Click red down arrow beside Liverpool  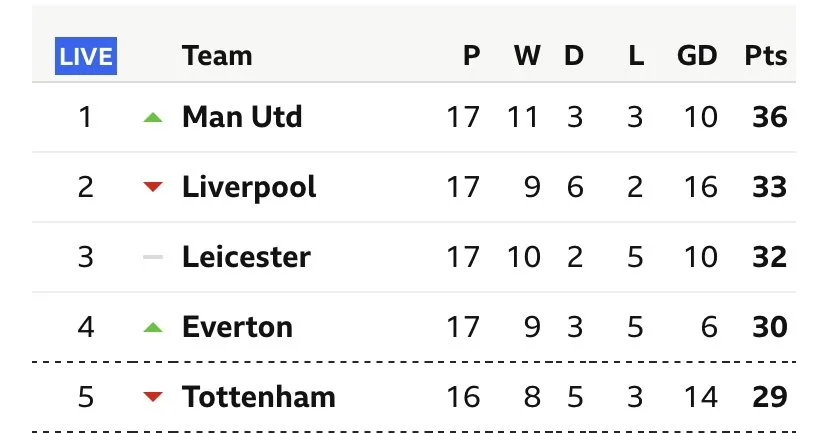pos(152,188)
